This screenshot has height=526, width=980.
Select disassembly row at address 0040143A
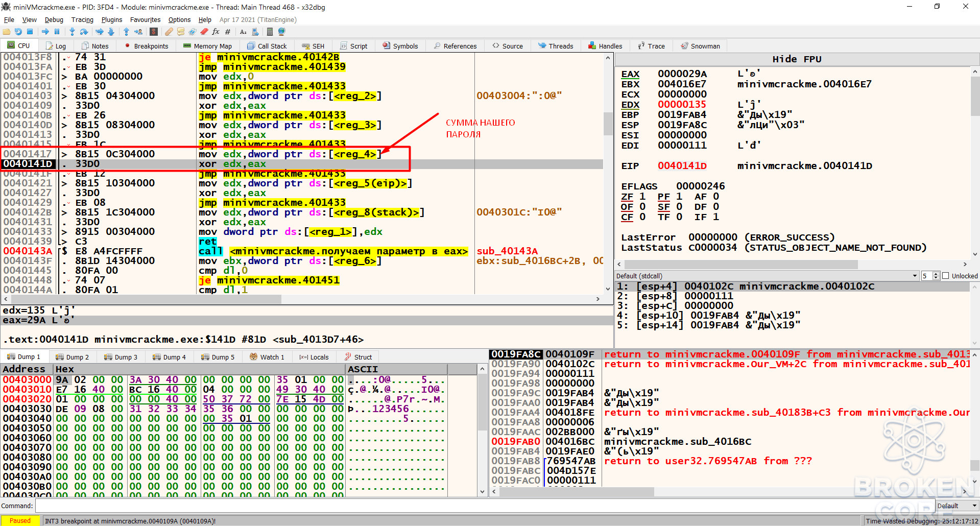click(x=302, y=251)
